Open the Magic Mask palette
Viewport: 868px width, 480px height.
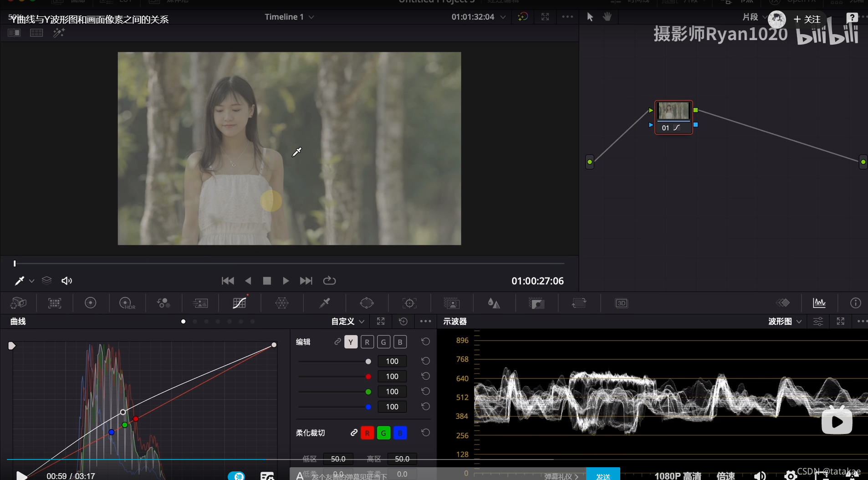pos(451,303)
